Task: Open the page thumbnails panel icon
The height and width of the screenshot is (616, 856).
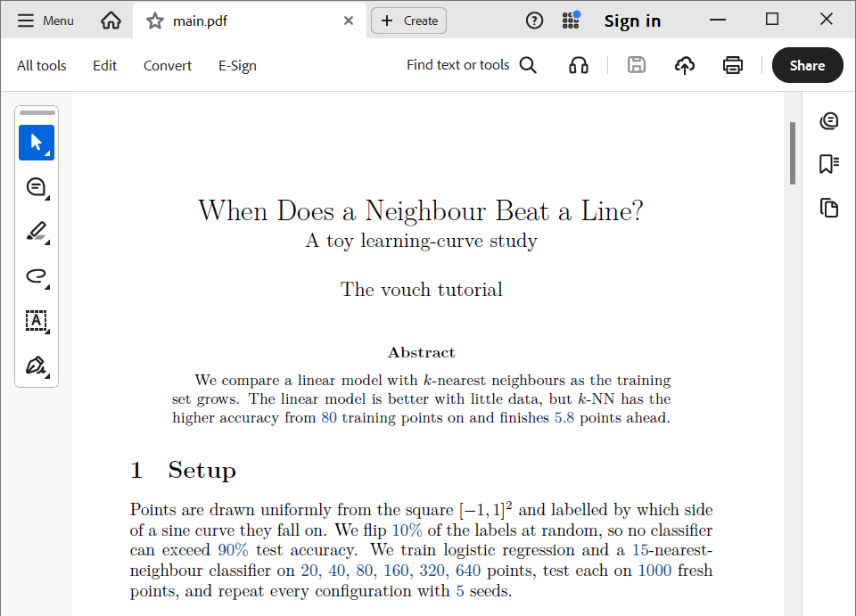Action: pos(829,209)
